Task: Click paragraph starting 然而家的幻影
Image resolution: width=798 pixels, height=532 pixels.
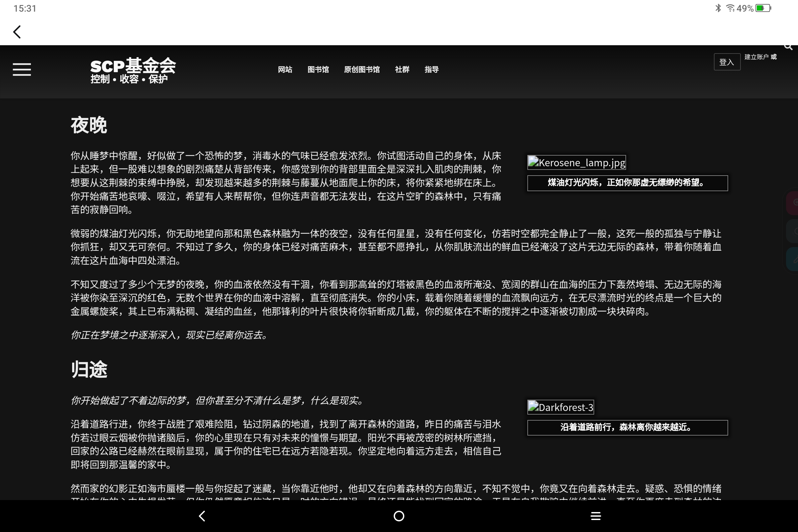Action: 396,491
